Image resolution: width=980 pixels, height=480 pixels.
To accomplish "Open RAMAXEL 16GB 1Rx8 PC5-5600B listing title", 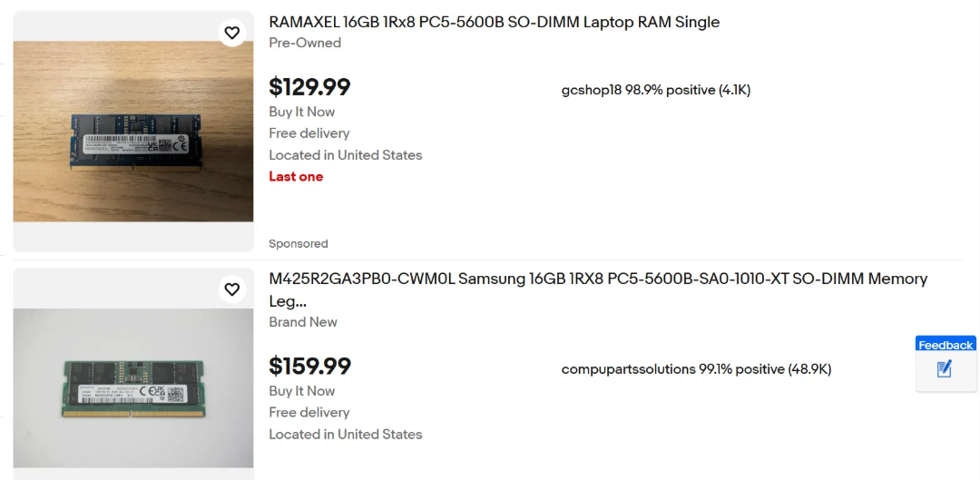I will (494, 22).
